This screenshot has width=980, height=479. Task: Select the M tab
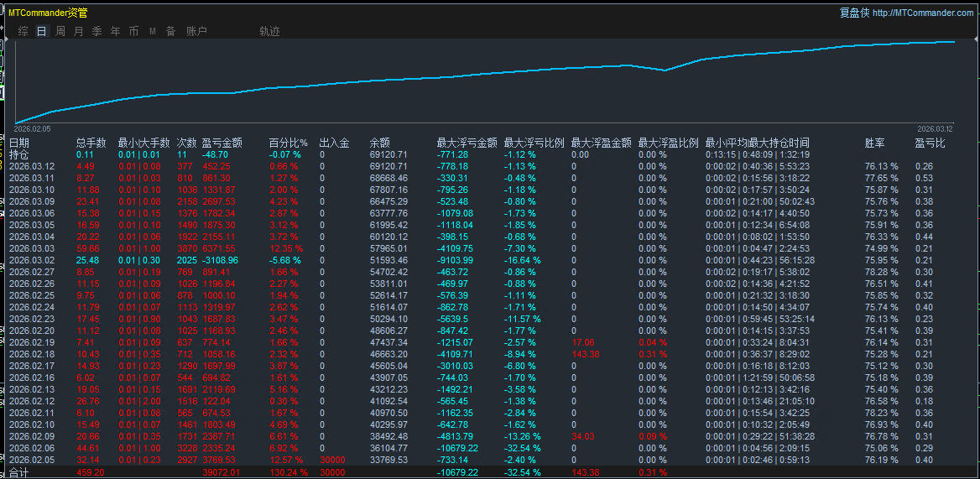click(153, 31)
